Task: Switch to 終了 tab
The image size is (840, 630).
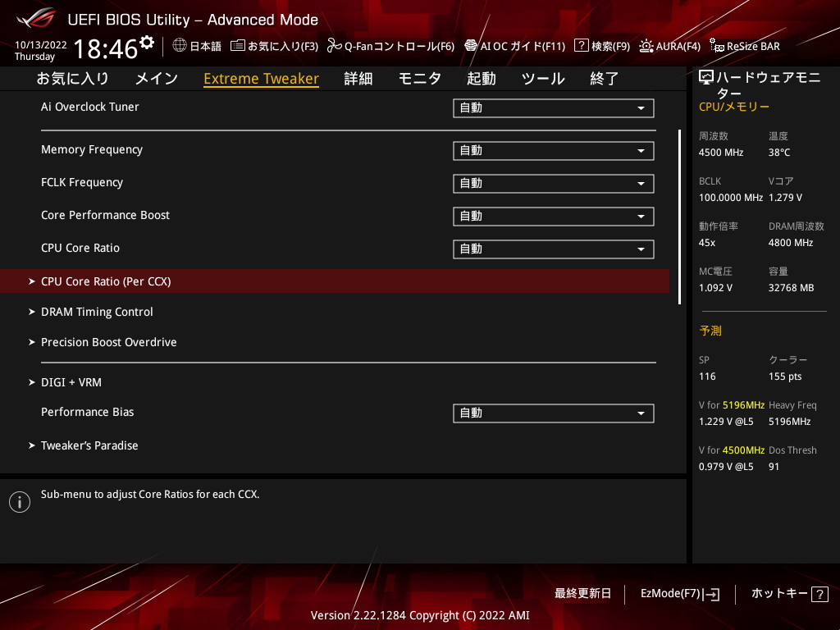Action: tap(605, 79)
